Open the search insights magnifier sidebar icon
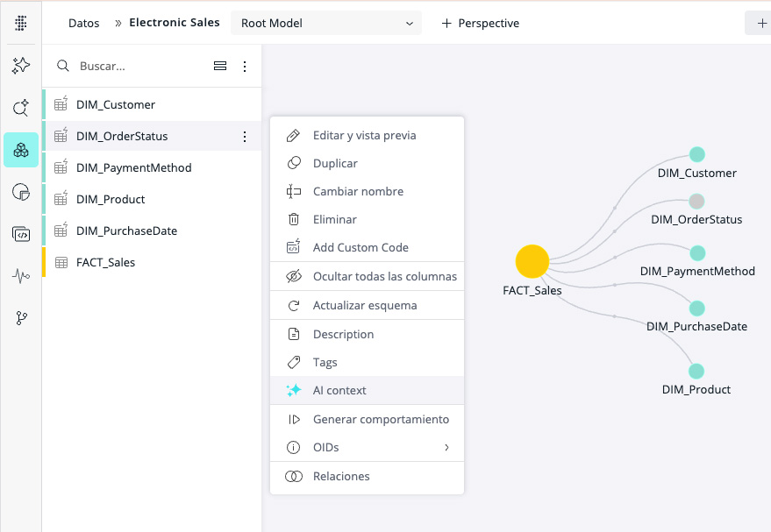Image resolution: width=771 pixels, height=532 pixels. [21, 108]
